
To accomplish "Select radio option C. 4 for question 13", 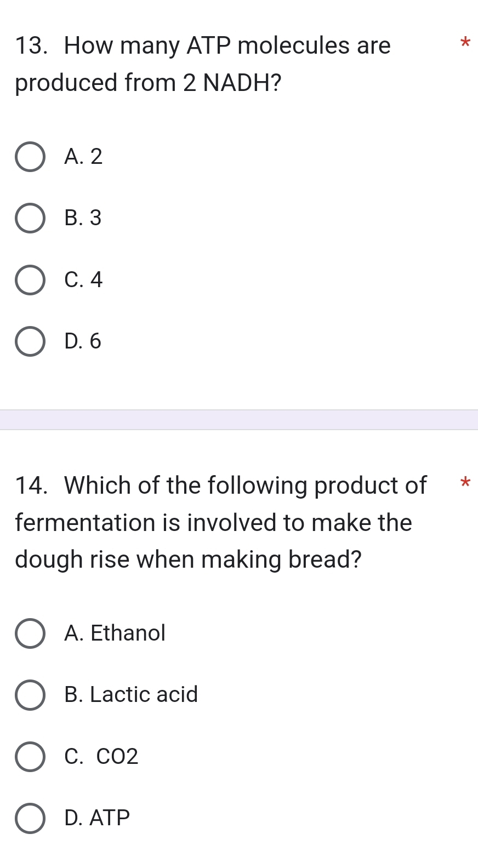I will pos(30,280).
